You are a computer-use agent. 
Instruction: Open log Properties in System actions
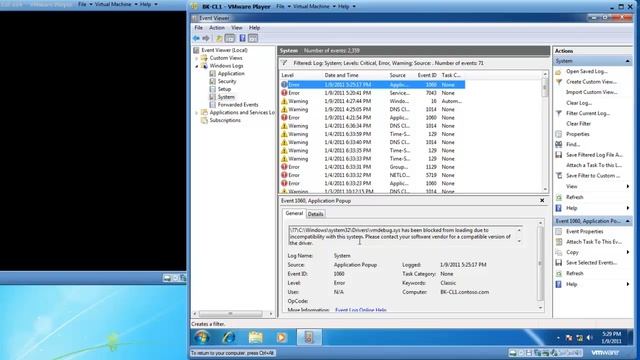click(578, 134)
